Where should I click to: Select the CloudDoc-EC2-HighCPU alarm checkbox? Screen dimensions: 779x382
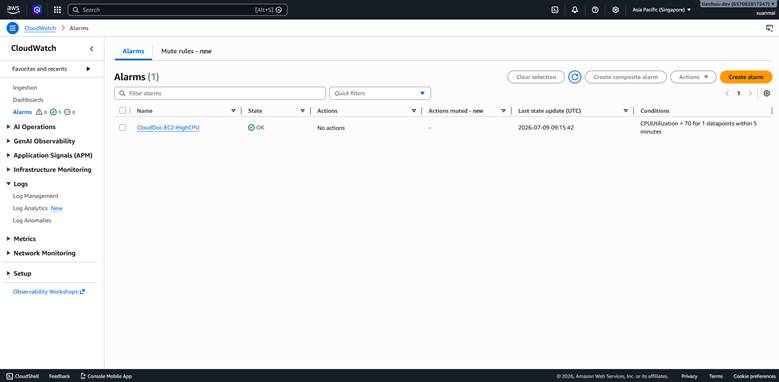(122, 128)
